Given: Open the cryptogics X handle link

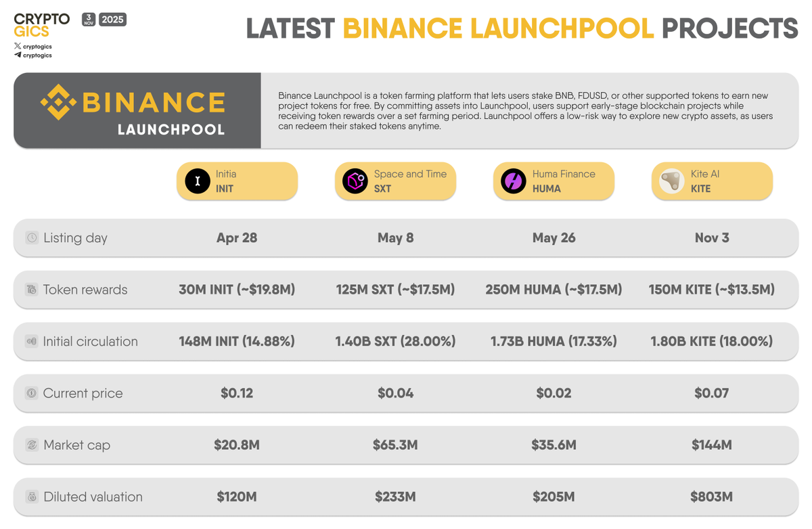Looking at the screenshot, I should click(x=37, y=47).
